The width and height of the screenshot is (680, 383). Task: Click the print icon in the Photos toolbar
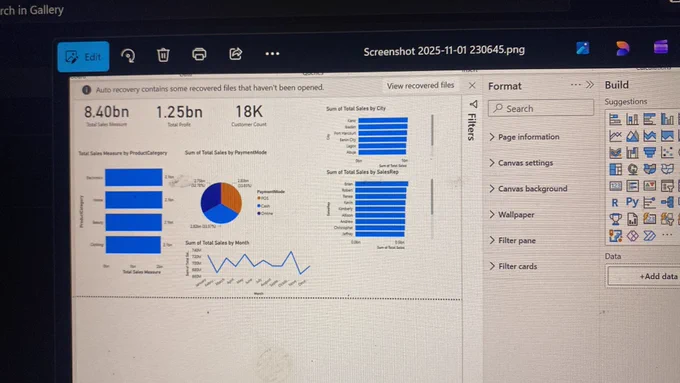click(x=199, y=54)
